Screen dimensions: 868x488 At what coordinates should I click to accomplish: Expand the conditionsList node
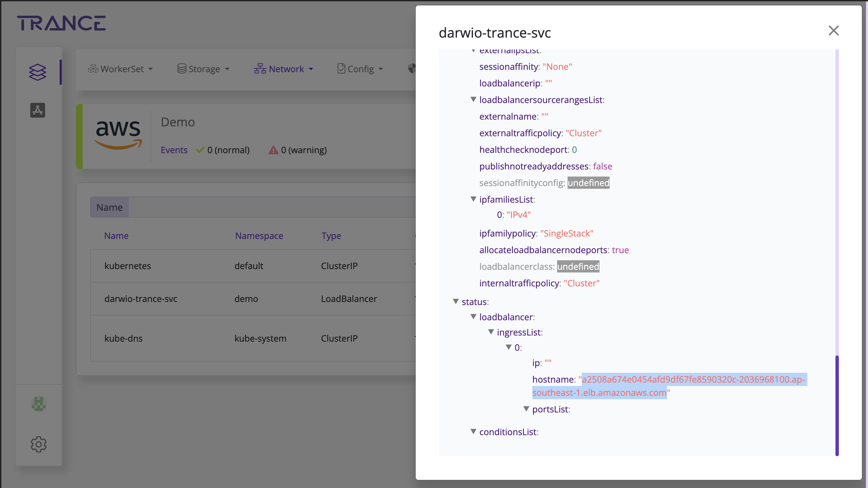pos(473,431)
